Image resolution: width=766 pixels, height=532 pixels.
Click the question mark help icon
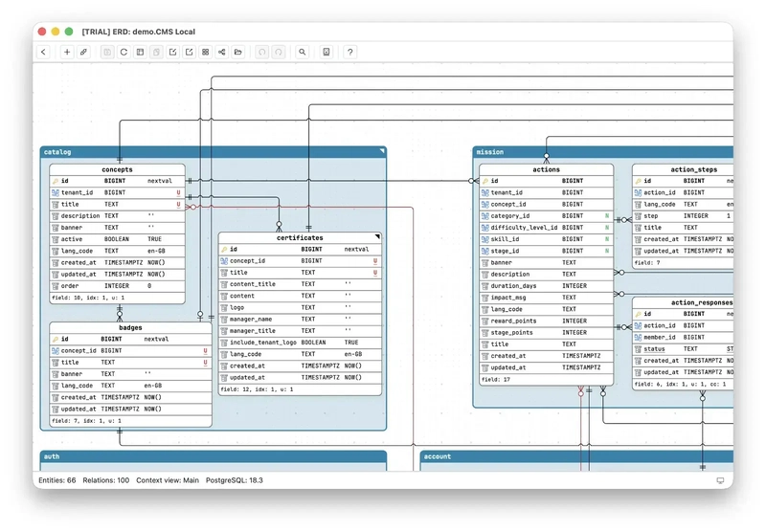pos(350,52)
